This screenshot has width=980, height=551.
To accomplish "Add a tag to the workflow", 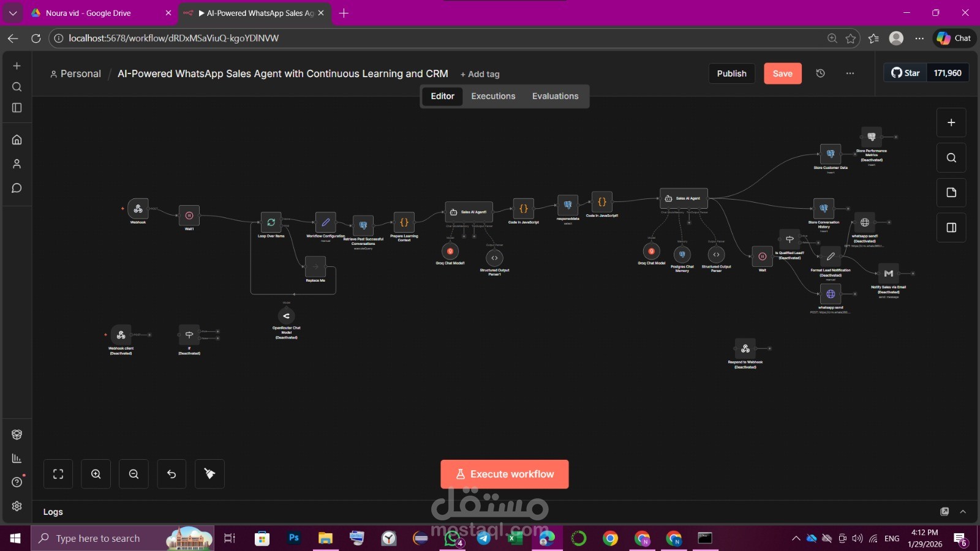I will [480, 74].
